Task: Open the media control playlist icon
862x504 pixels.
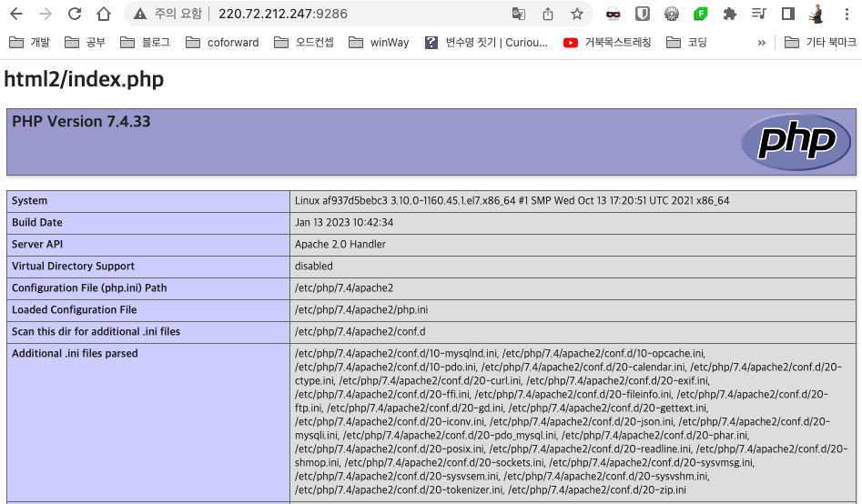Action: coord(758,14)
